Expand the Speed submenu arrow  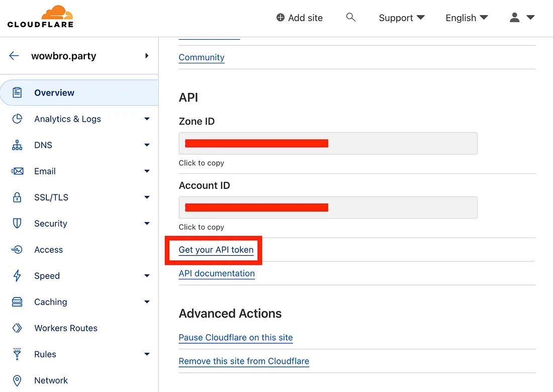[x=147, y=276]
